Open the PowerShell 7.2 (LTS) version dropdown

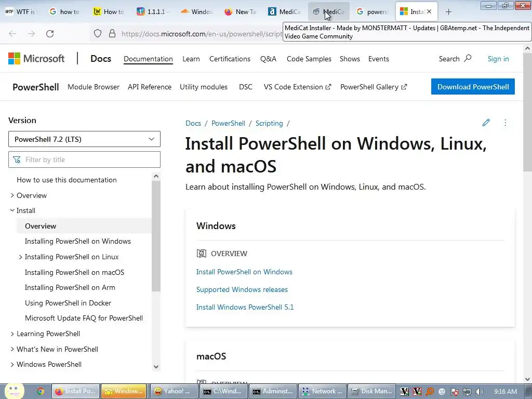84,139
